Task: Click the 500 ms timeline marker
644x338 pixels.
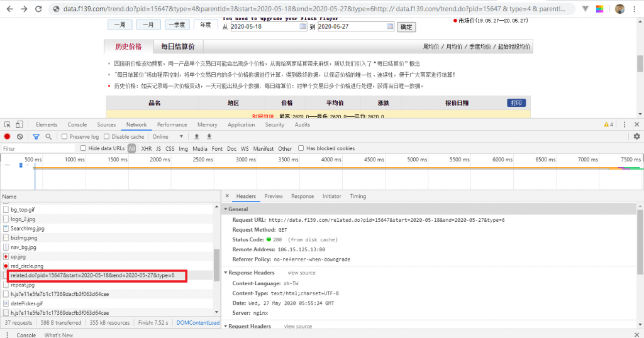Action: coord(33,159)
